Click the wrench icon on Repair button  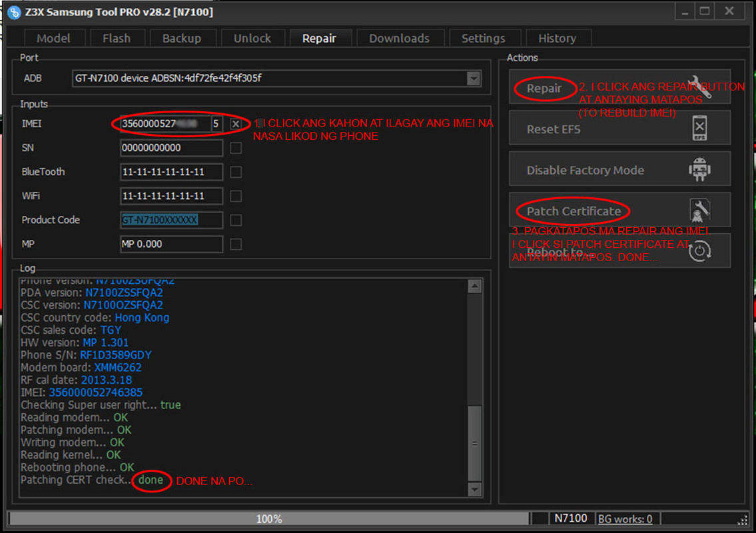(699, 87)
